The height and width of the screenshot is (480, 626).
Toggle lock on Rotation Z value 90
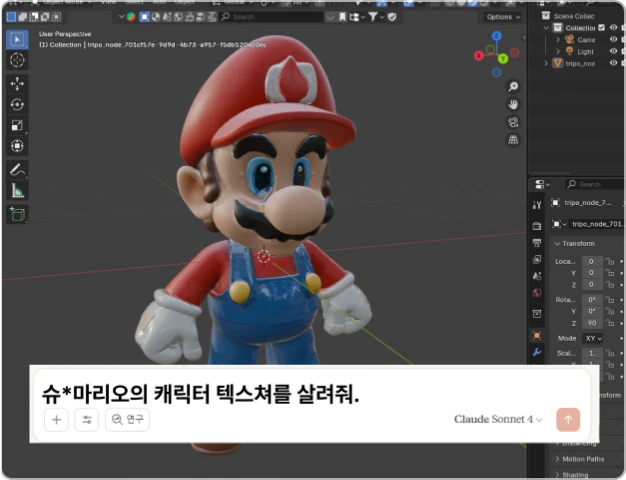pos(610,323)
